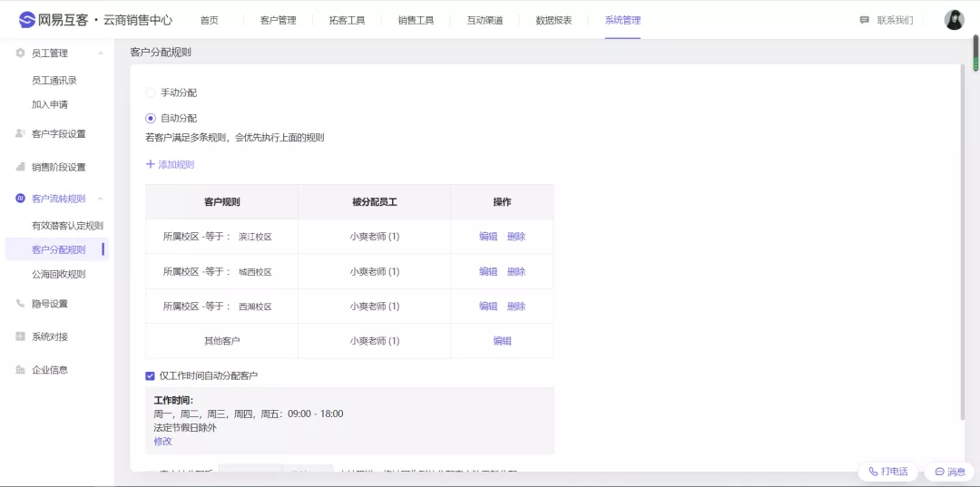Screen dimensions: 980x487
Task: Select the 自动分配 radio option
Action: click(x=150, y=118)
